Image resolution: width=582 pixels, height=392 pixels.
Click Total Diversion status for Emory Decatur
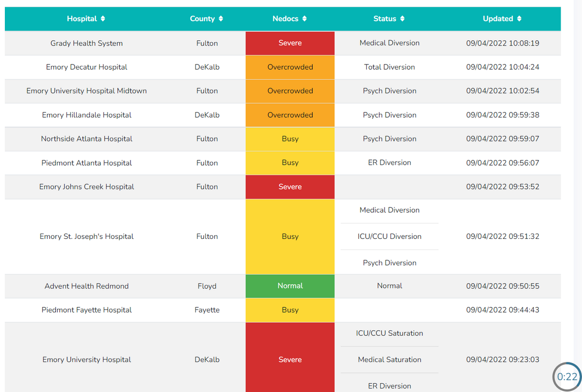tap(389, 67)
